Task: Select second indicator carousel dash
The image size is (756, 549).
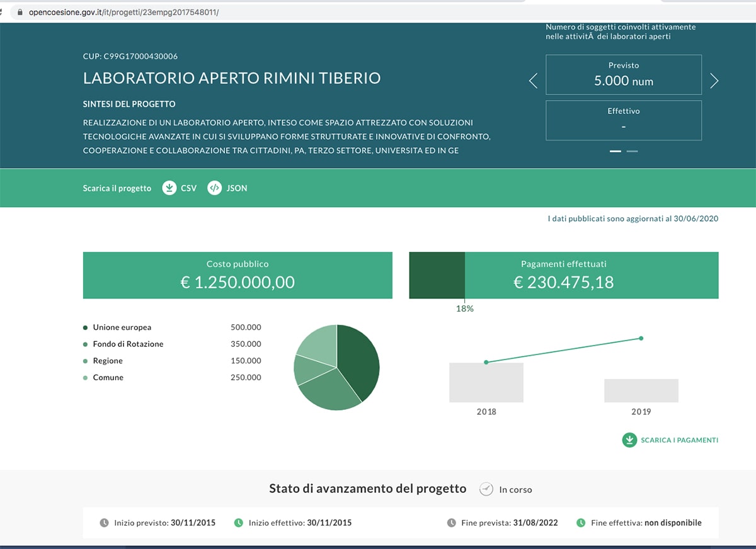Action: (632, 151)
